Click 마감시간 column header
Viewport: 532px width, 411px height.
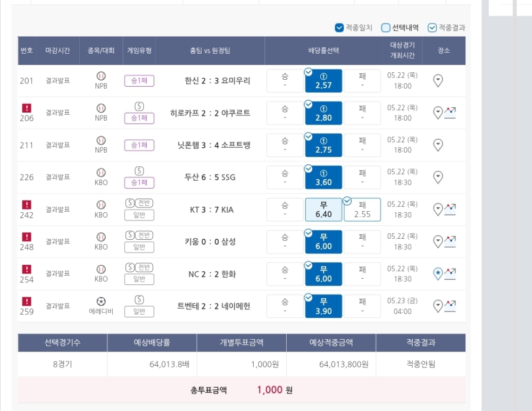pyautogui.click(x=57, y=51)
